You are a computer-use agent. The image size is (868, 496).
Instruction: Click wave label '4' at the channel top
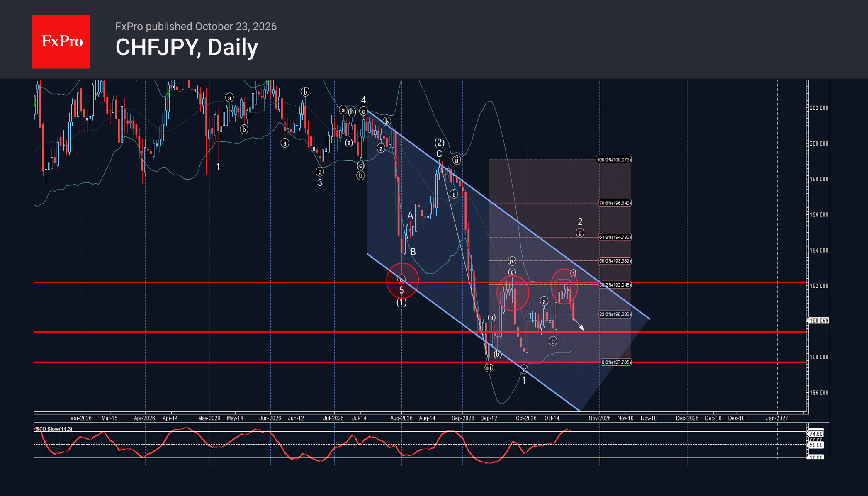coord(363,100)
